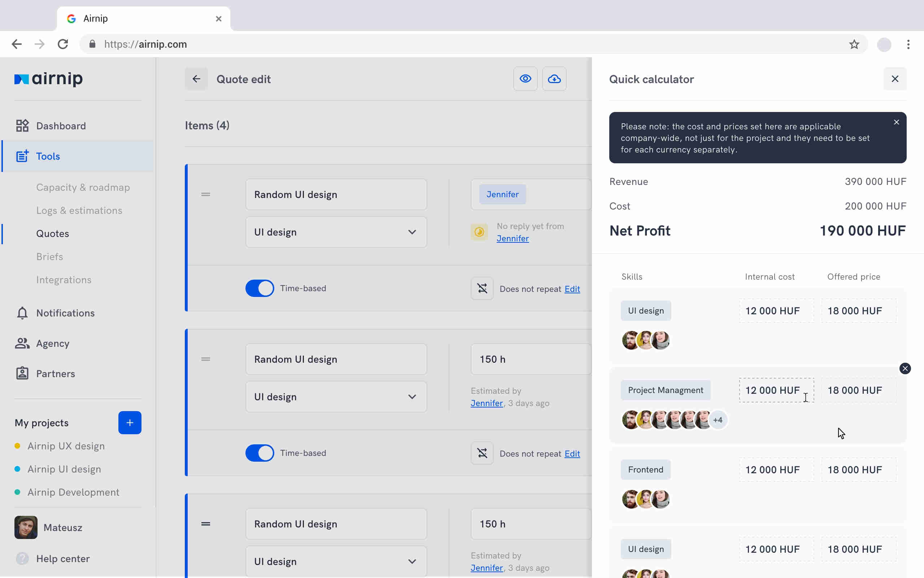This screenshot has width=924, height=578.
Task: Add a new project with the plus button
Action: tap(130, 423)
